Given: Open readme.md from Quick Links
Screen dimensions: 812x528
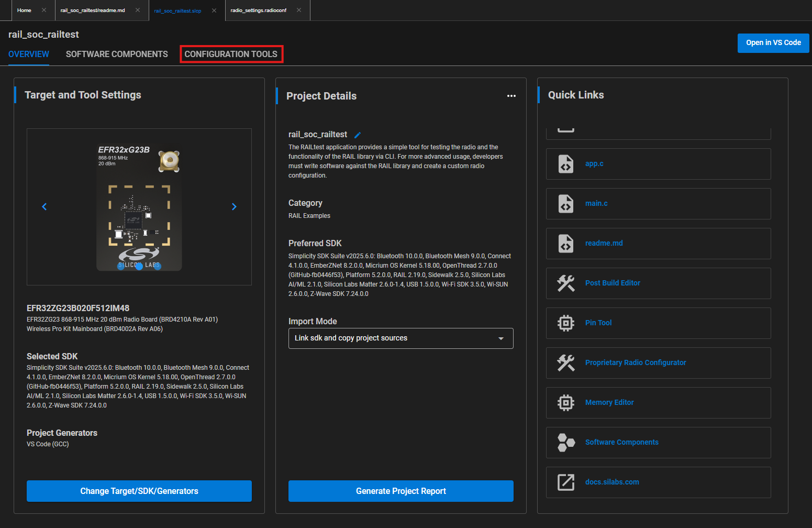Looking at the screenshot, I should tap(604, 243).
